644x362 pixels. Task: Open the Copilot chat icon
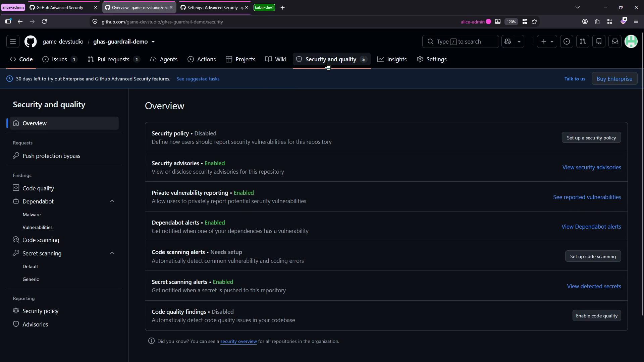pos(507,42)
